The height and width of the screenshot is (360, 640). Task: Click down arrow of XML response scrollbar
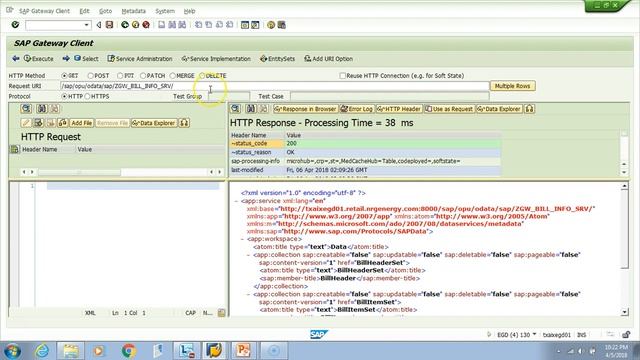point(624,312)
